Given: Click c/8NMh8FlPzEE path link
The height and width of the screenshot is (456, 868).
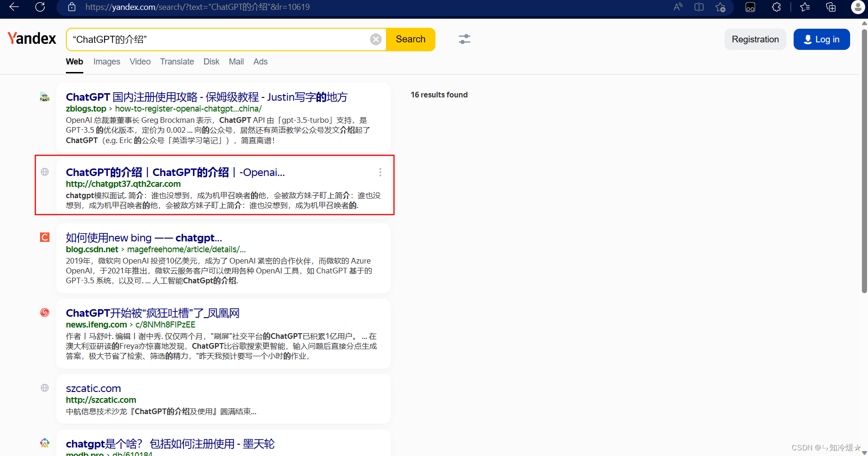Looking at the screenshot, I should pos(165,325).
